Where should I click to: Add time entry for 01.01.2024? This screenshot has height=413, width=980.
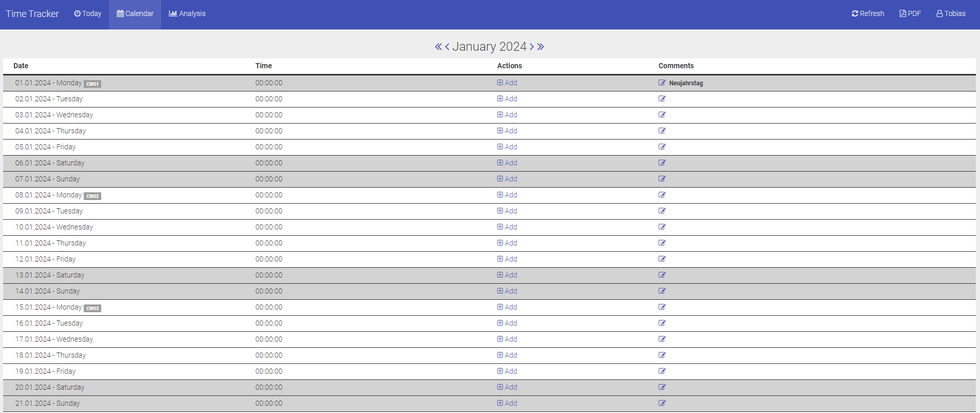(x=507, y=83)
